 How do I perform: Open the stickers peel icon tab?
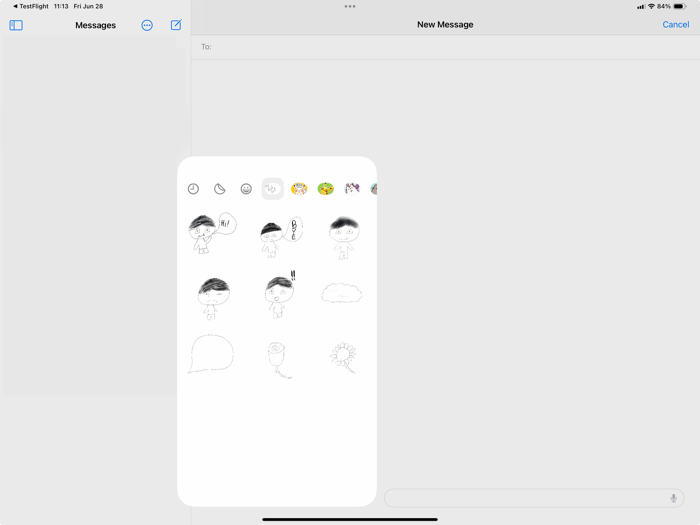(220, 189)
